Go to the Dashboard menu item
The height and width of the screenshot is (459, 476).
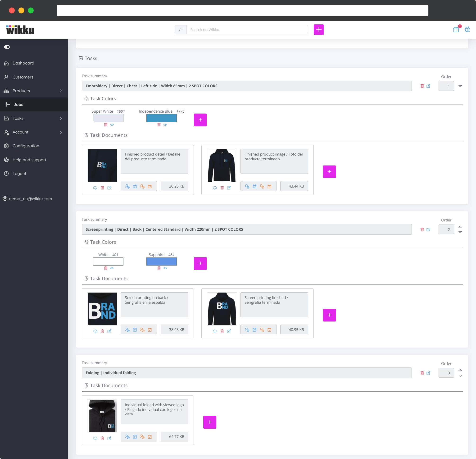pos(23,63)
